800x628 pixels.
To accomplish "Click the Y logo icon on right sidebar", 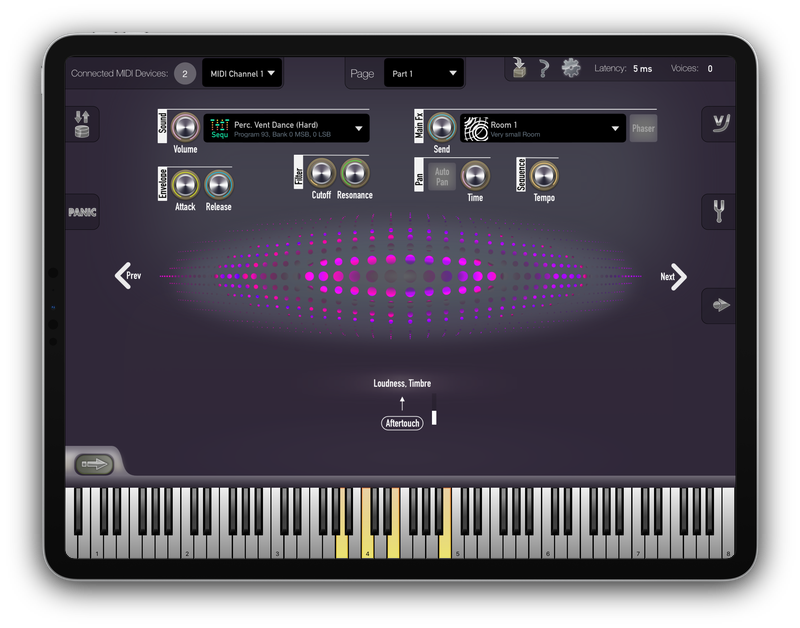I will tap(717, 124).
